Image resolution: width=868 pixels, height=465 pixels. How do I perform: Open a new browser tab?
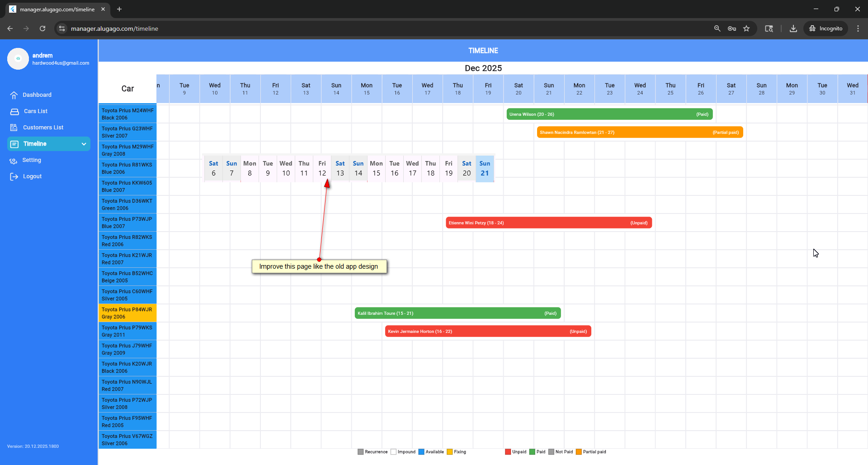coord(119,9)
